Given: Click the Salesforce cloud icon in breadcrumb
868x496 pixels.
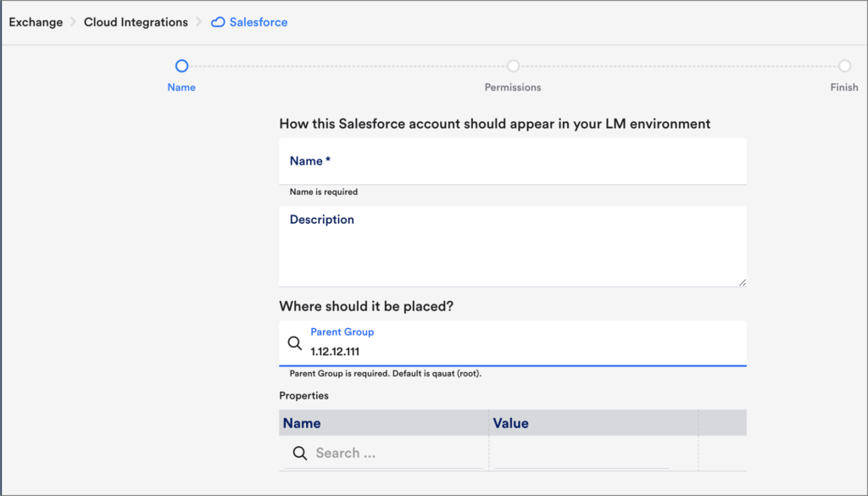Looking at the screenshot, I should 218,22.
